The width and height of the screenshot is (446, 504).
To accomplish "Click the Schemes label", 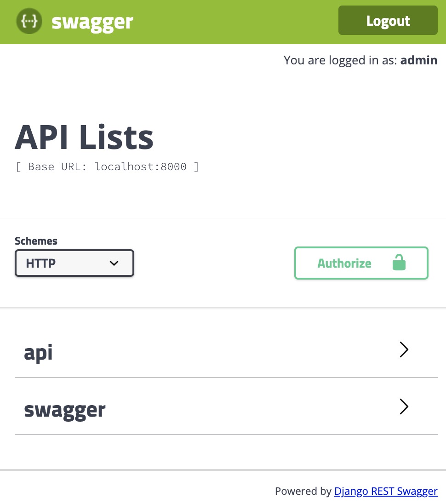I will click(x=35, y=241).
